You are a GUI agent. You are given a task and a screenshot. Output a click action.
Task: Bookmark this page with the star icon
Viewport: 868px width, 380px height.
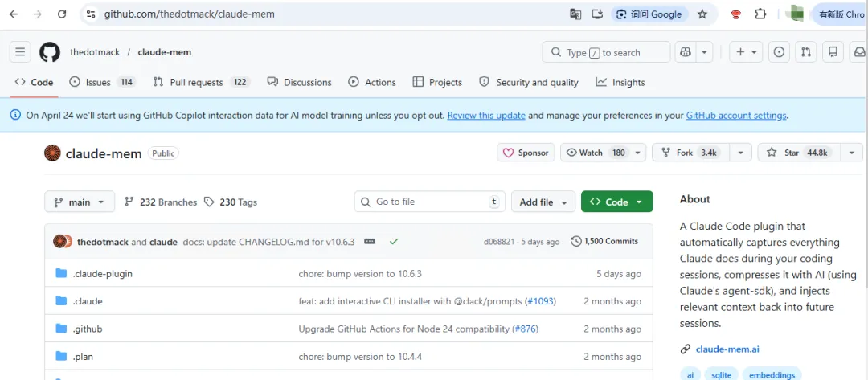(x=702, y=14)
